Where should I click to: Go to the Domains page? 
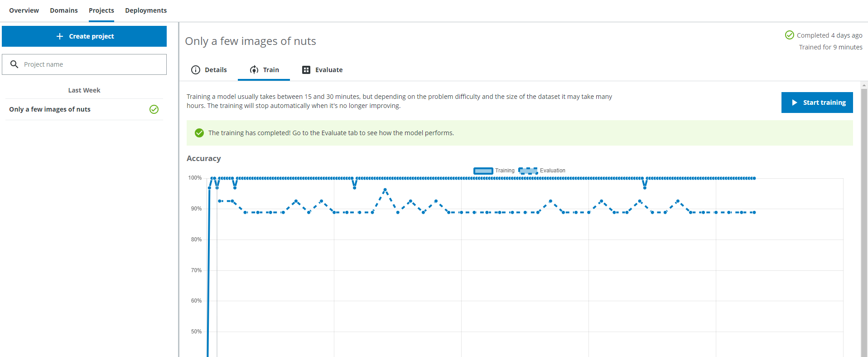[x=64, y=10]
